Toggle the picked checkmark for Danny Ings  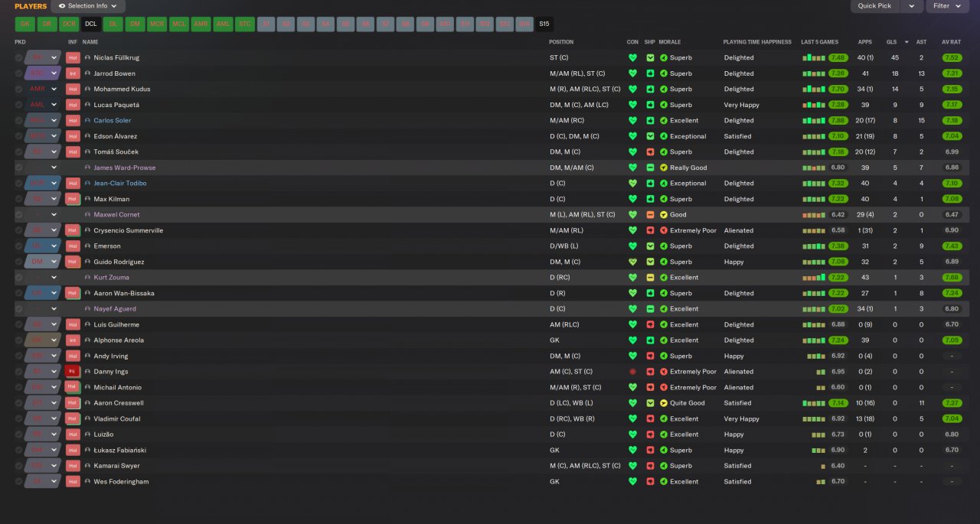[x=19, y=372]
